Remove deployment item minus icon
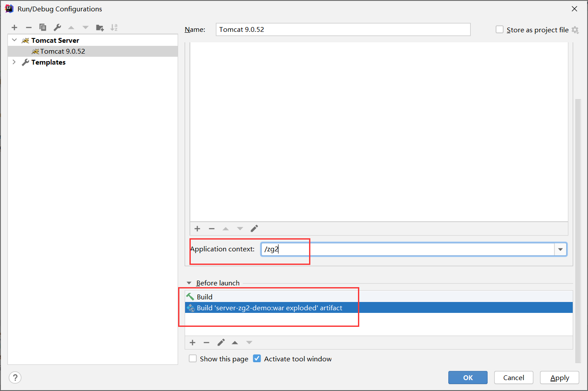The height and width of the screenshot is (391, 588). pyautogui.click(x=212, y=229)
